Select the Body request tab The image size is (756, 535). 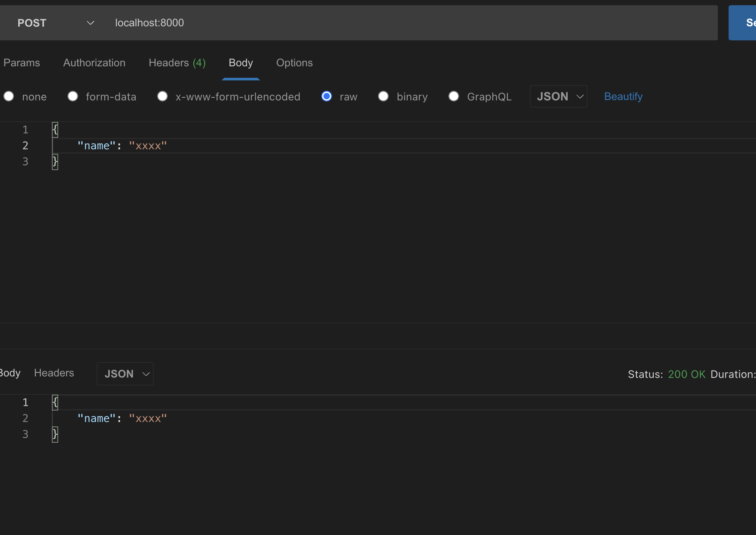pos(241,63)
